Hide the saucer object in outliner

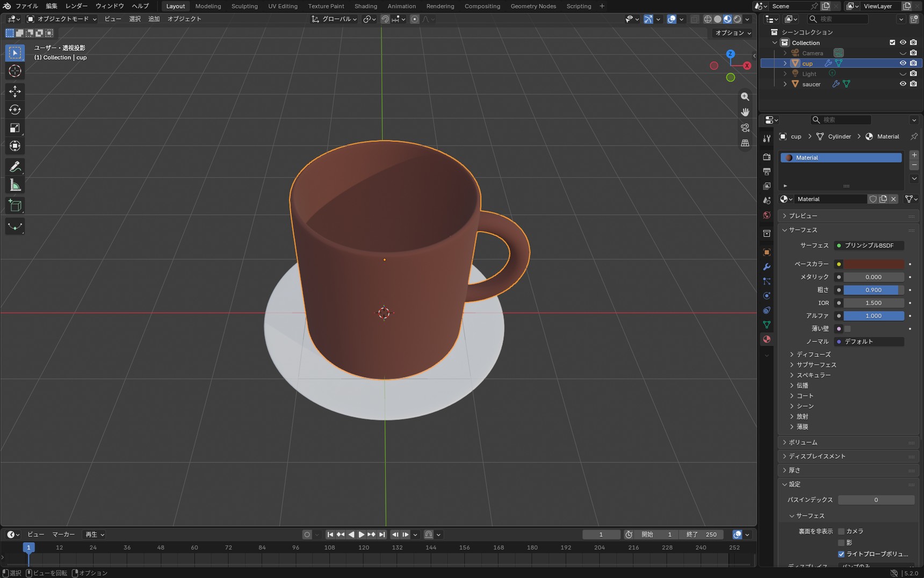click(x=903, y=84)
